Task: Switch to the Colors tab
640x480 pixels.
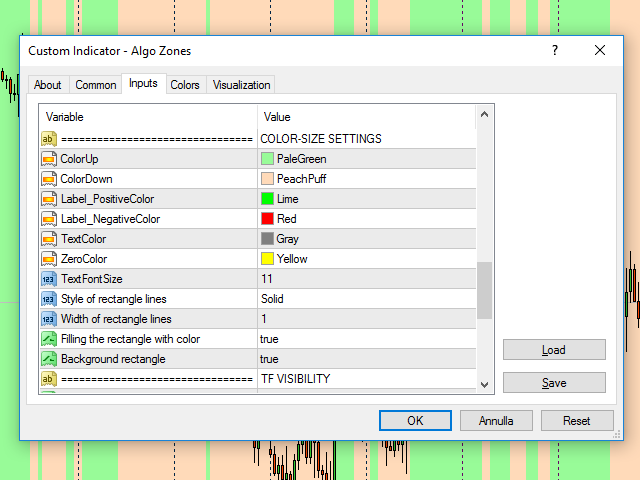Action: 185,85
